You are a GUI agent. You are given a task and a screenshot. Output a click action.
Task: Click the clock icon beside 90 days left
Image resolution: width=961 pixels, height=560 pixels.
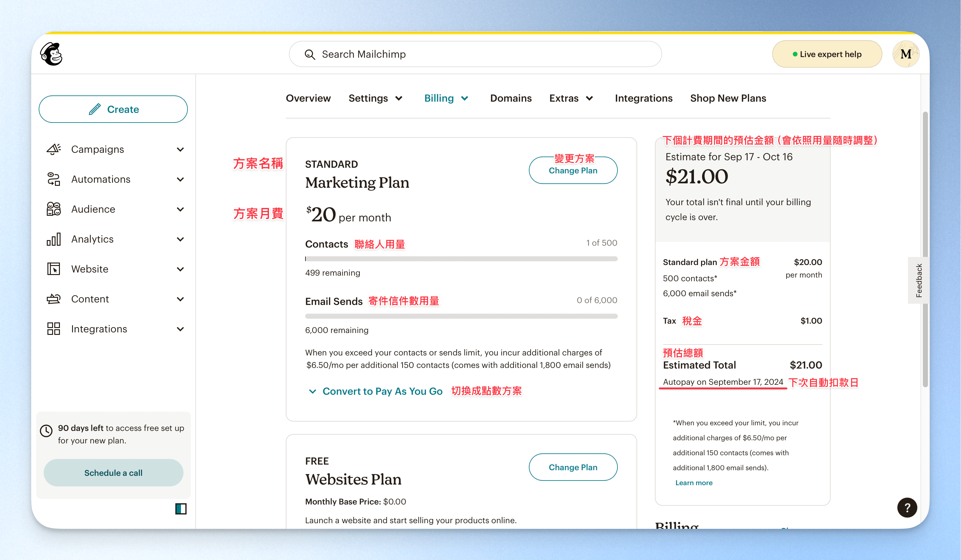(x=46, y=431)
